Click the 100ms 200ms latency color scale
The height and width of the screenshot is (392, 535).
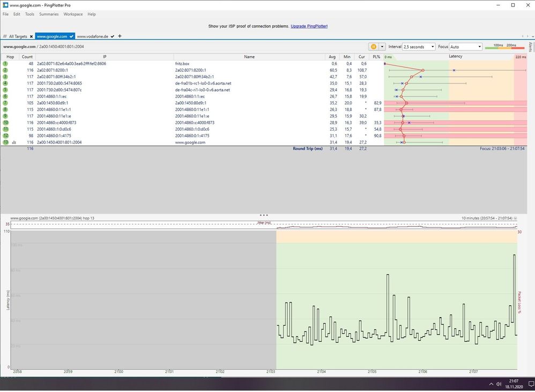504,47
